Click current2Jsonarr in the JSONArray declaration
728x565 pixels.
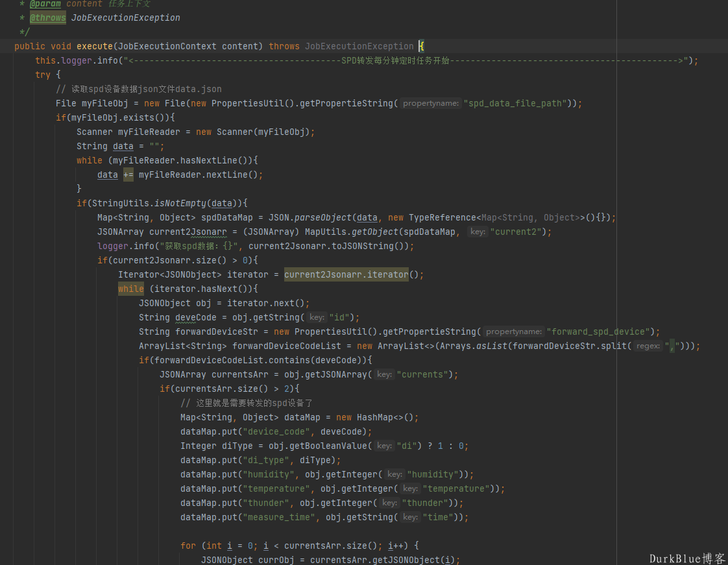click(188, 232)
